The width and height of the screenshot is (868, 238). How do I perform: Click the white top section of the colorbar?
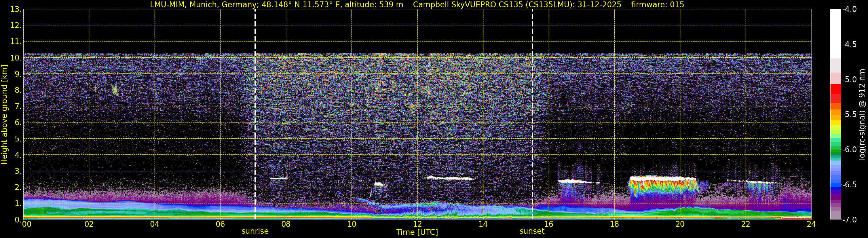836,34
